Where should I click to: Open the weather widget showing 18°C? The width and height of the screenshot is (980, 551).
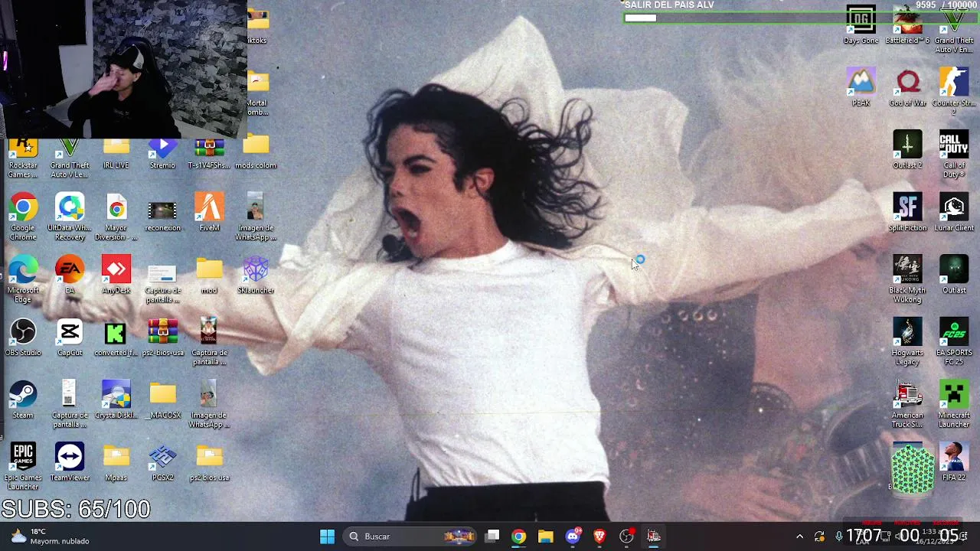[x=51, y=536]
